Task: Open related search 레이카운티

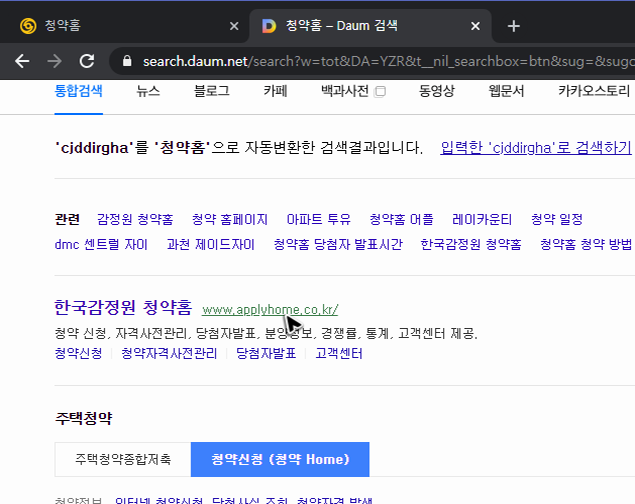Action: [x=482, y=219]
